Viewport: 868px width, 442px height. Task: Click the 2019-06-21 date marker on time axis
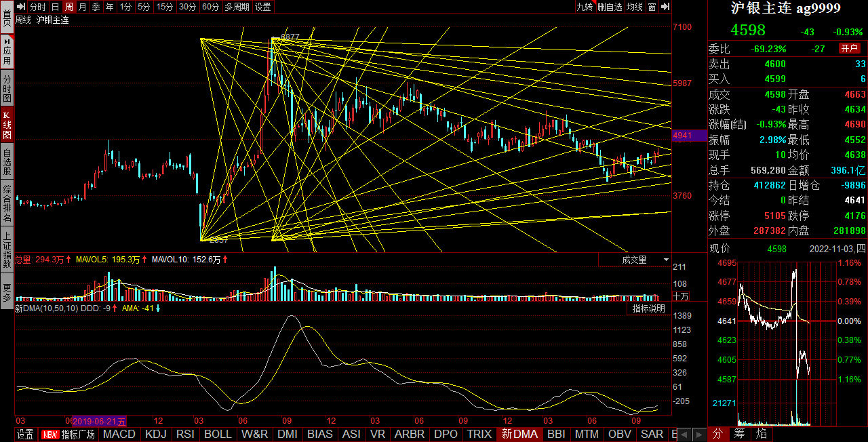click(99, 422)
